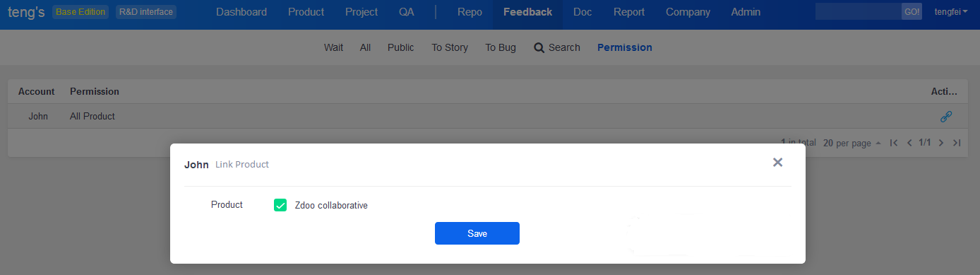Expand the 20 per page dropdown
980x275 pixels.
[x=852, y=143]
